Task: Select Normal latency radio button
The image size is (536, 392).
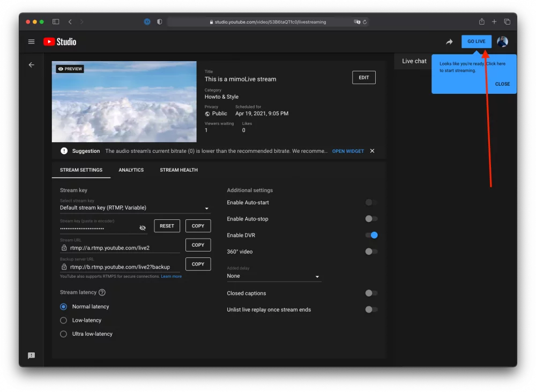Action: (64, 307)
